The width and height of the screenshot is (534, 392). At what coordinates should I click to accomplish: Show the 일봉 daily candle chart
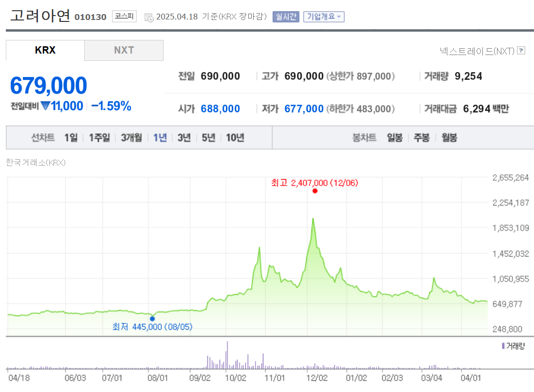[x=395, y=138]
